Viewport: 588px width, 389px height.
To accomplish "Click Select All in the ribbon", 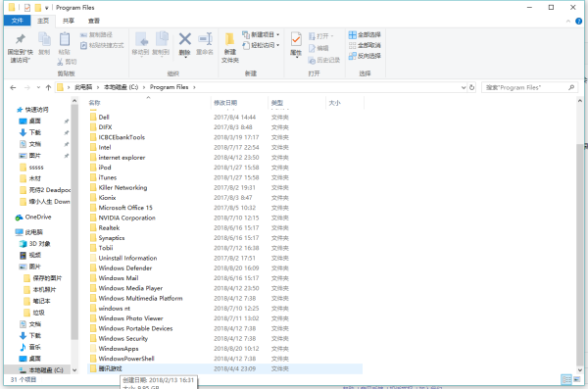I will point(365,35).
